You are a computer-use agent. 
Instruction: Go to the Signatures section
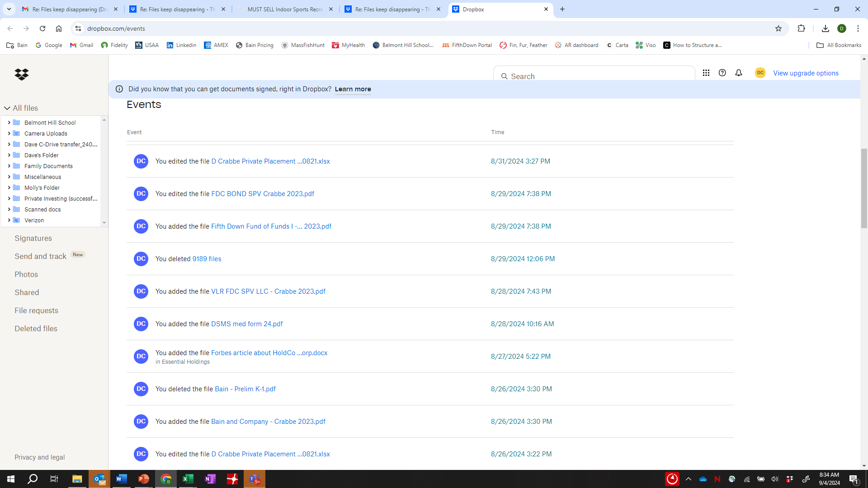tap(33, 238)
